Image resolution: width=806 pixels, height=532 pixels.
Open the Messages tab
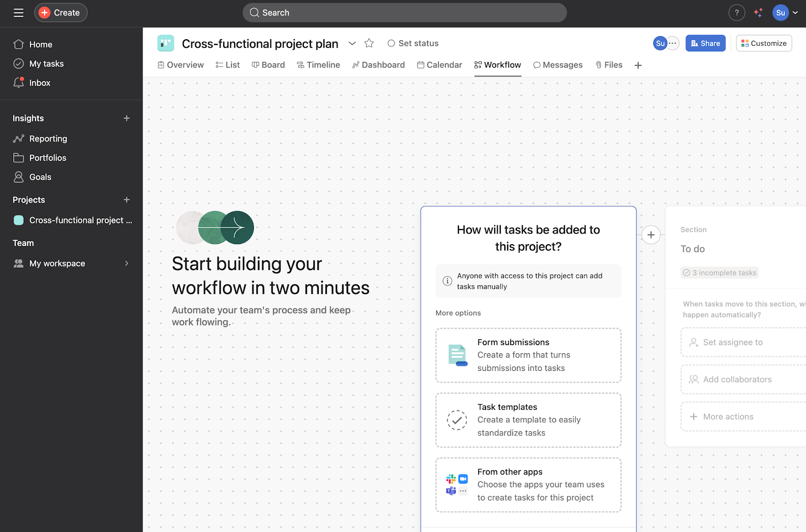558,64
